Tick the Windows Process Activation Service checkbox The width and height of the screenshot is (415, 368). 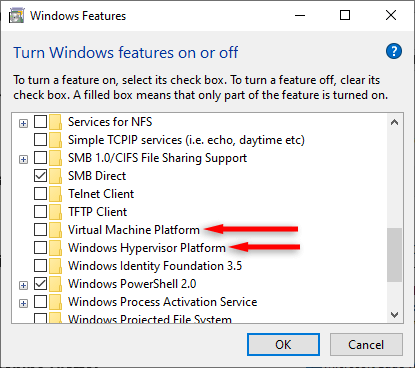click(40, 302)
